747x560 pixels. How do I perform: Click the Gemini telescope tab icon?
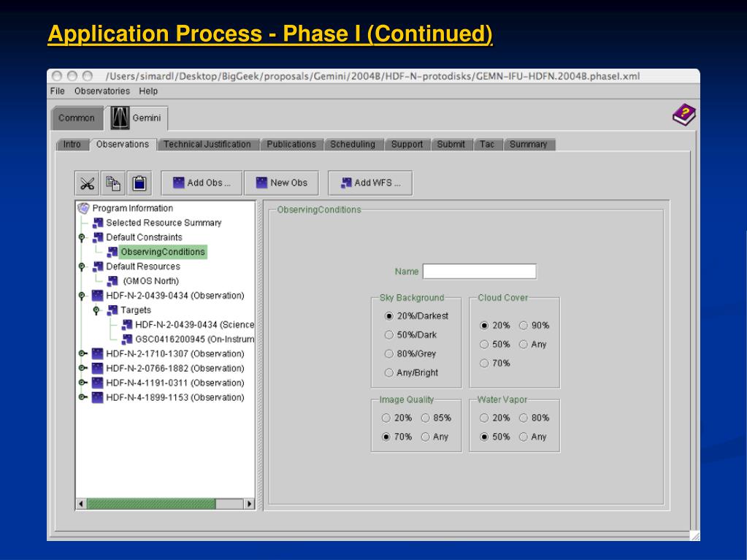(x=120, y=118)
